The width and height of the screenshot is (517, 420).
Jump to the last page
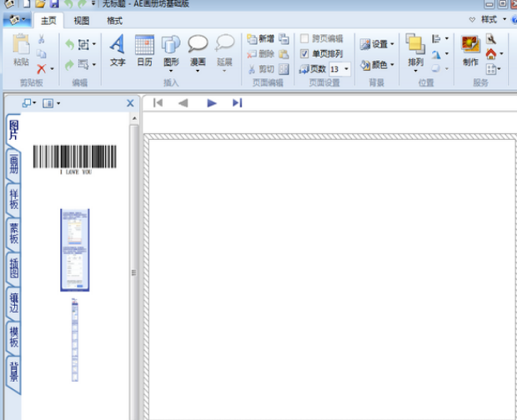coord(237,102)
